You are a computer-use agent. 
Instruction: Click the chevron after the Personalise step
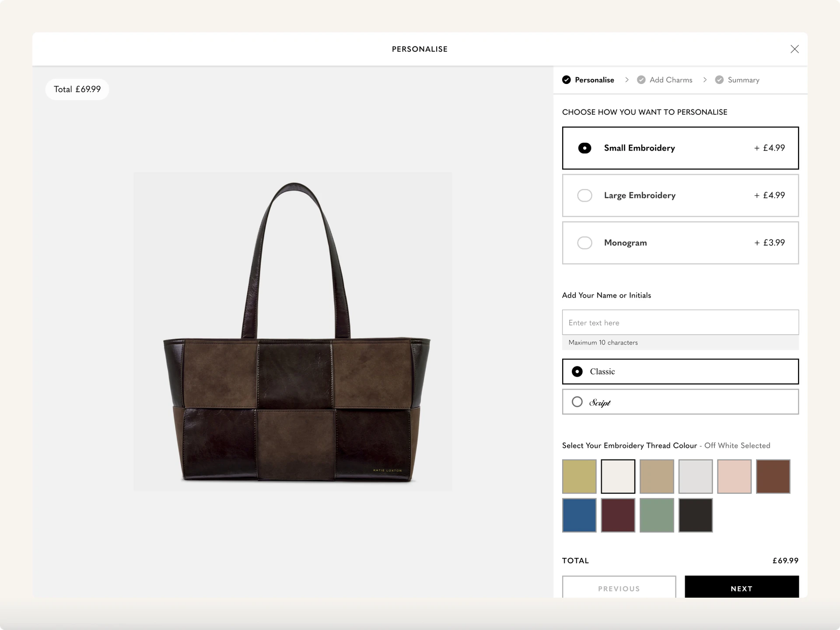coord(627,80)
